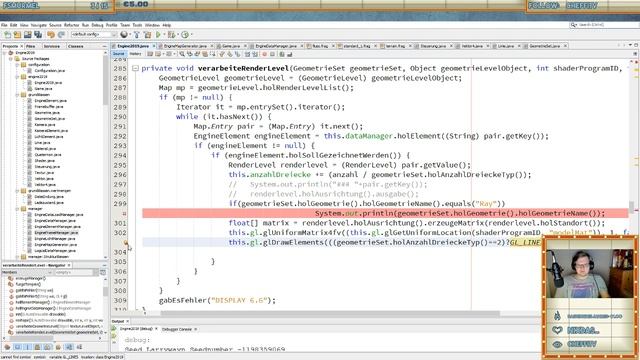Click the Navigator horizontal scrollbar
Image resolution: width=640 pixels, height=360 pixels.
click(x=32, y=338)
